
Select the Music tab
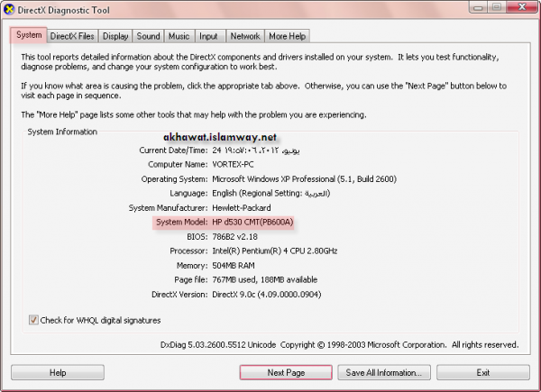(x=179, y=36)
